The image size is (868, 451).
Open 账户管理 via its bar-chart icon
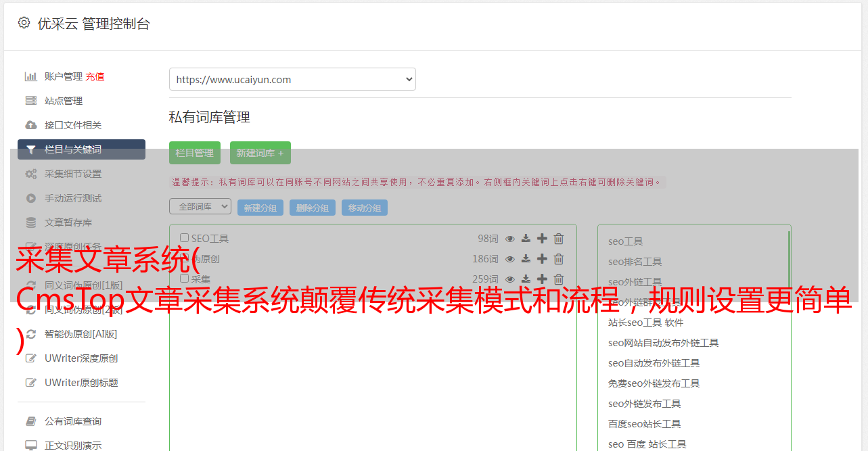point(31,76)
